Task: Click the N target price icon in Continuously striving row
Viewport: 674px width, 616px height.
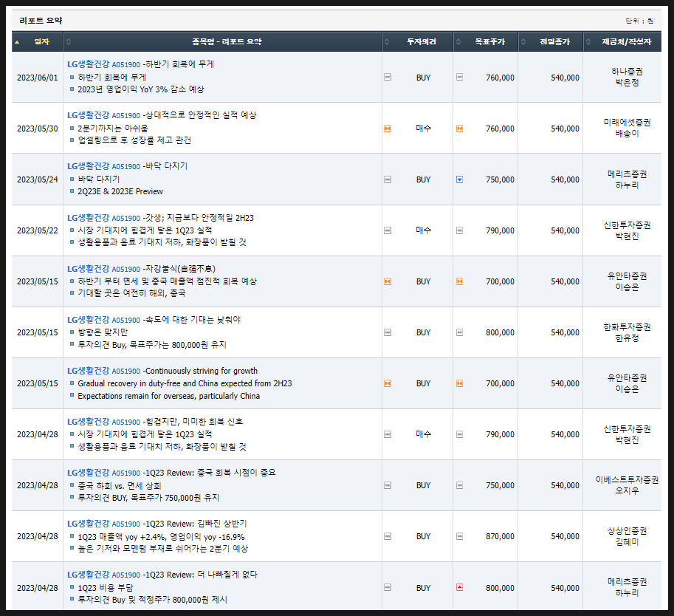Action: (459, 383)
